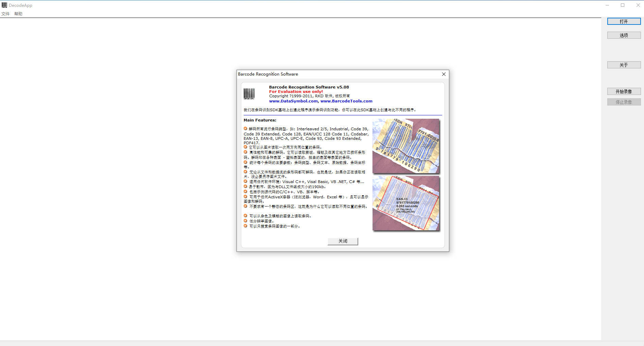Click the DecodeApp title bar icon
Viewport: 644px width, 346px height.
[4, 5]
